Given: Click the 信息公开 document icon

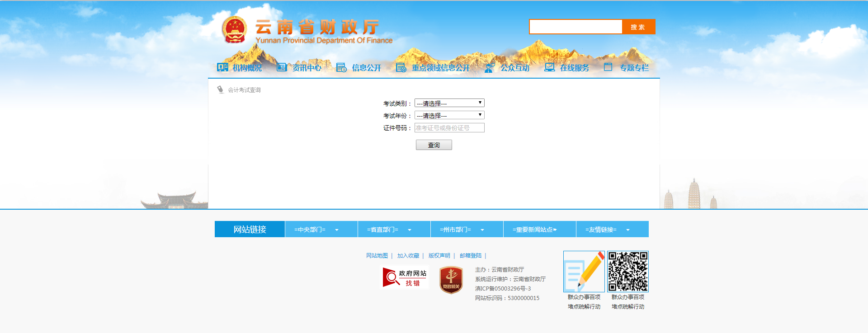Looking at the screenshot, I should coord(341,68).
